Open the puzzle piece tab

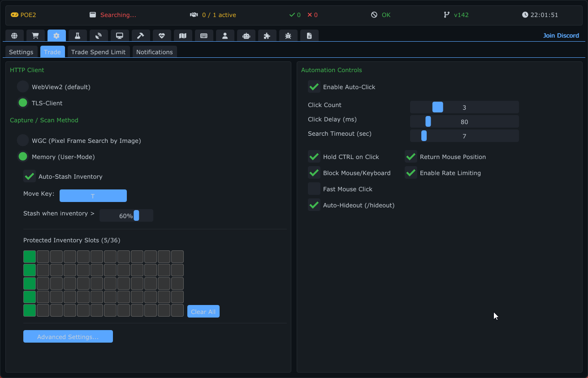click(x=267, y=36)
